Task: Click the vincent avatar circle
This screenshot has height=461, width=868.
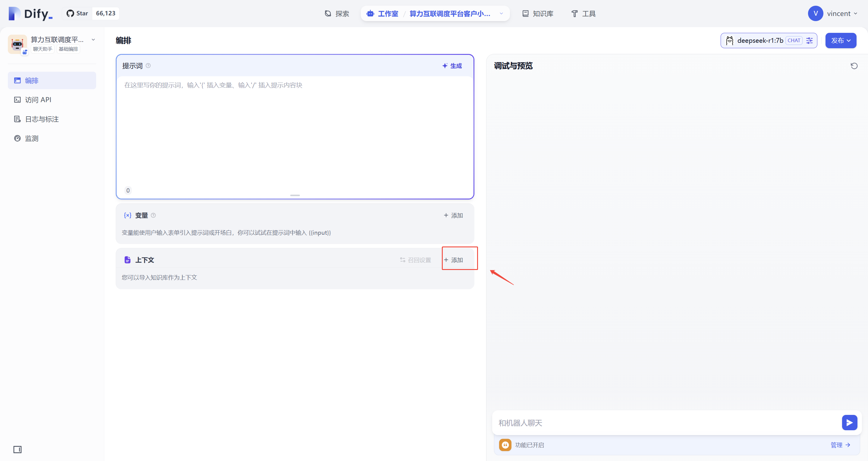Action: 816,14
